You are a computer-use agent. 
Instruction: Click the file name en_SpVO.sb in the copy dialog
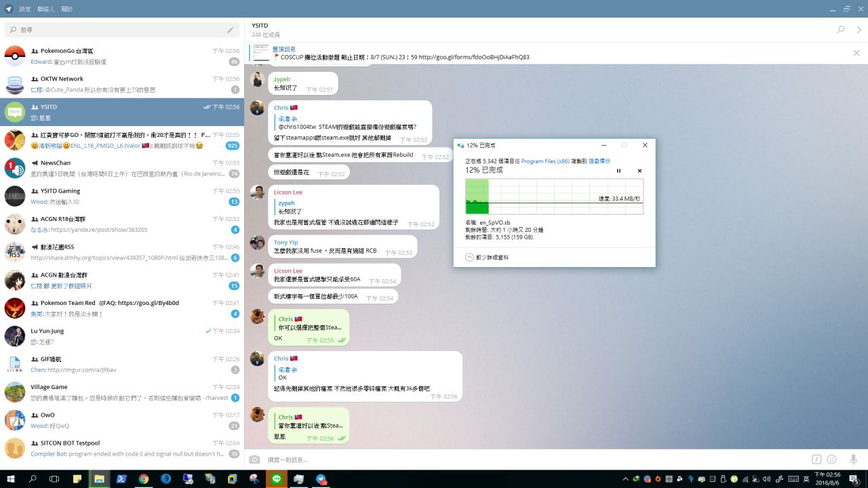point(495,222)
